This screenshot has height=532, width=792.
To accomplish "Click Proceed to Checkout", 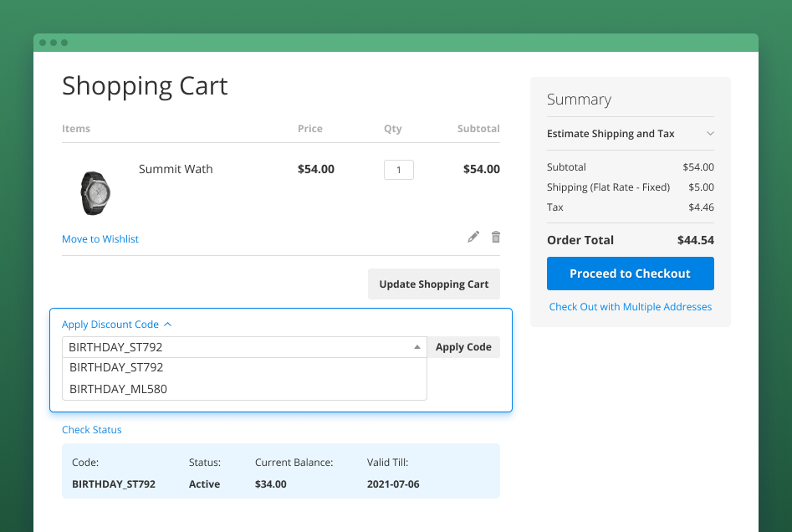I will point(630,274).
